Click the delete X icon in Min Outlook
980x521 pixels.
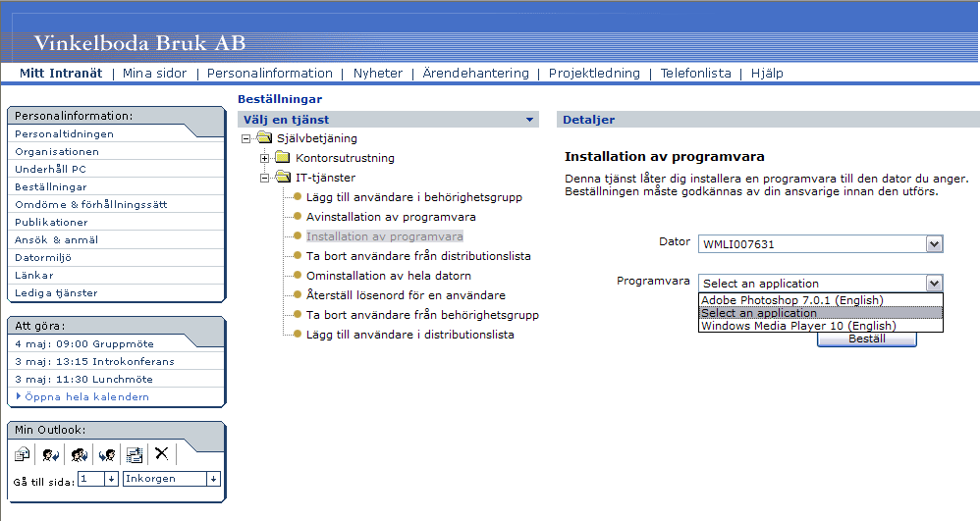(x=162, y=453)
